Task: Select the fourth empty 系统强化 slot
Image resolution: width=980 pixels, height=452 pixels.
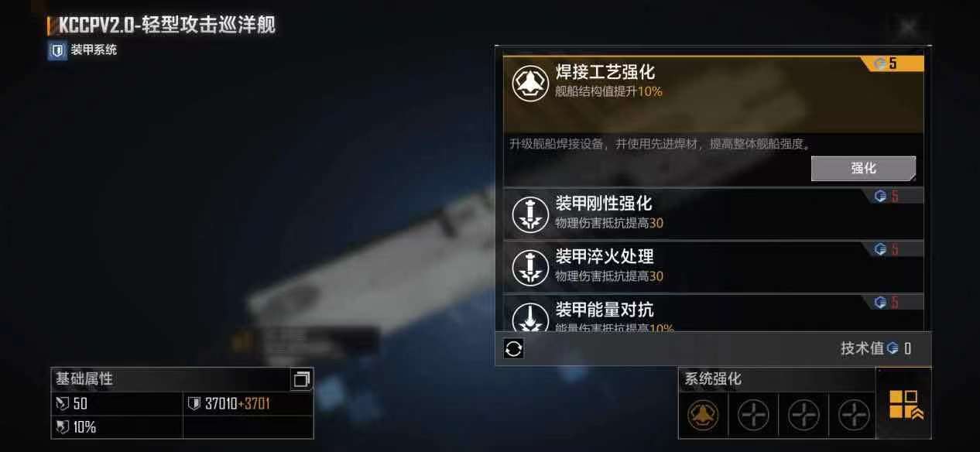Action: click(854, 416)
